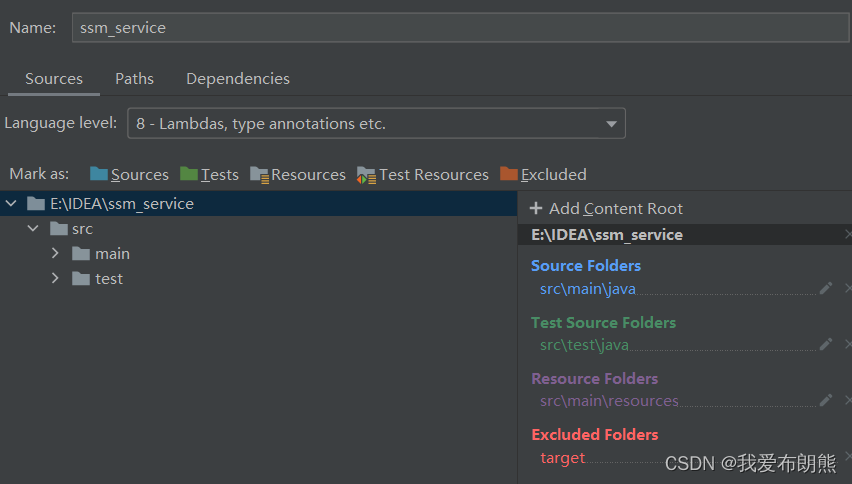Mark folder as Resources
The image size is (852, 484).
click(298, 174)
